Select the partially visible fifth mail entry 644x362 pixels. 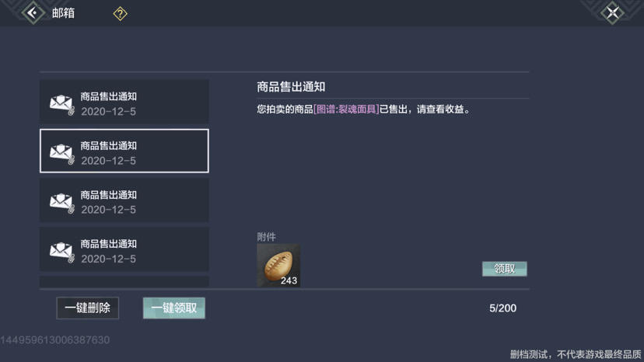point(124,282)
